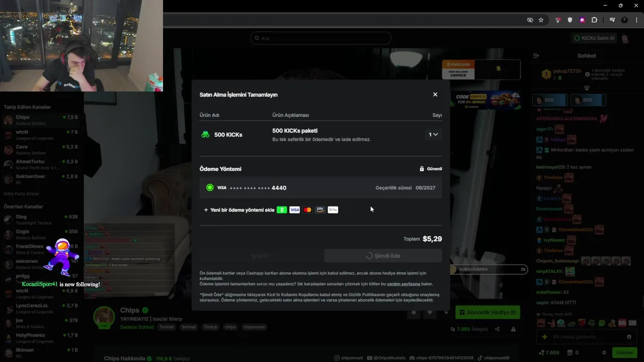Choose the Cash App payment icon
Image resolution: width=644 pixels, height=362 pixels.
(282, 210)
